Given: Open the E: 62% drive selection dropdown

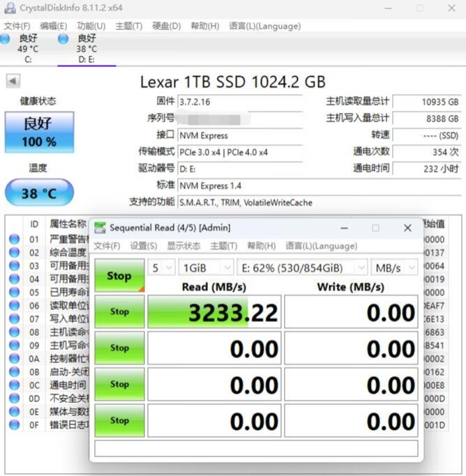Looking at the screenshot, I should 302,268.
